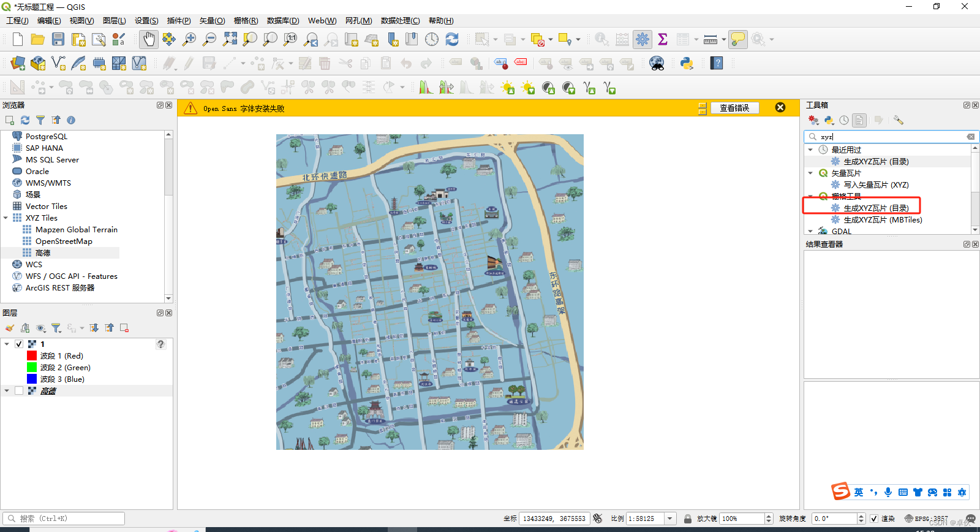Filter the Browser panel

tap(40, 120)
